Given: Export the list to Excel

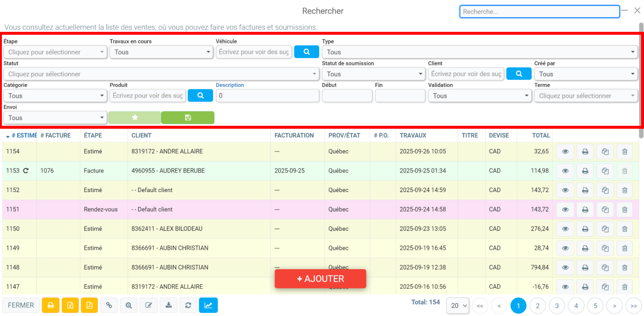Looking at the screenshot, I should point(70,305).
